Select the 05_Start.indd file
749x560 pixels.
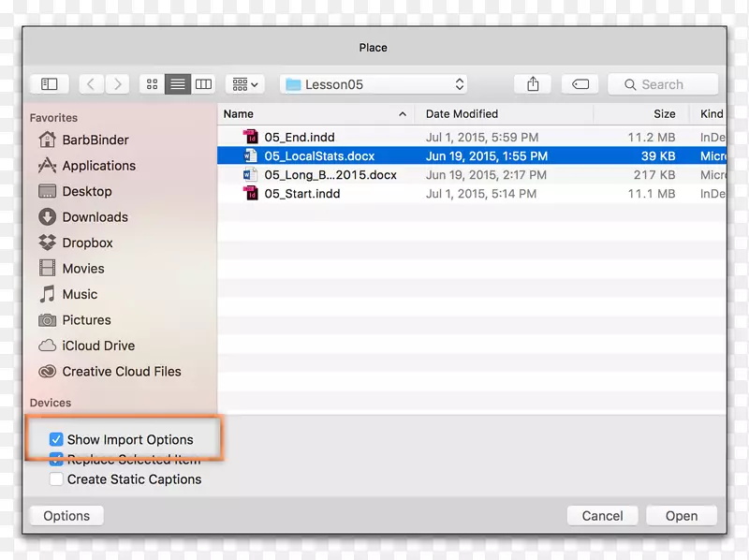[301, 194]
